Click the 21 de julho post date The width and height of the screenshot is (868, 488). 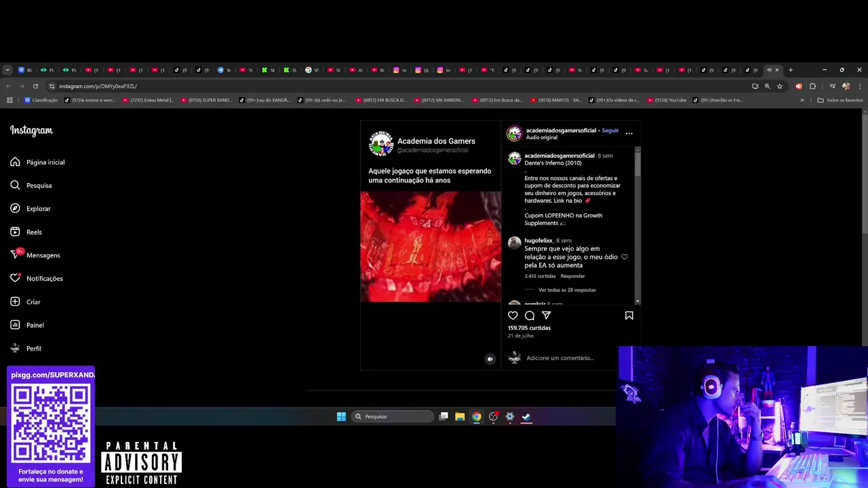coord(521,336)
